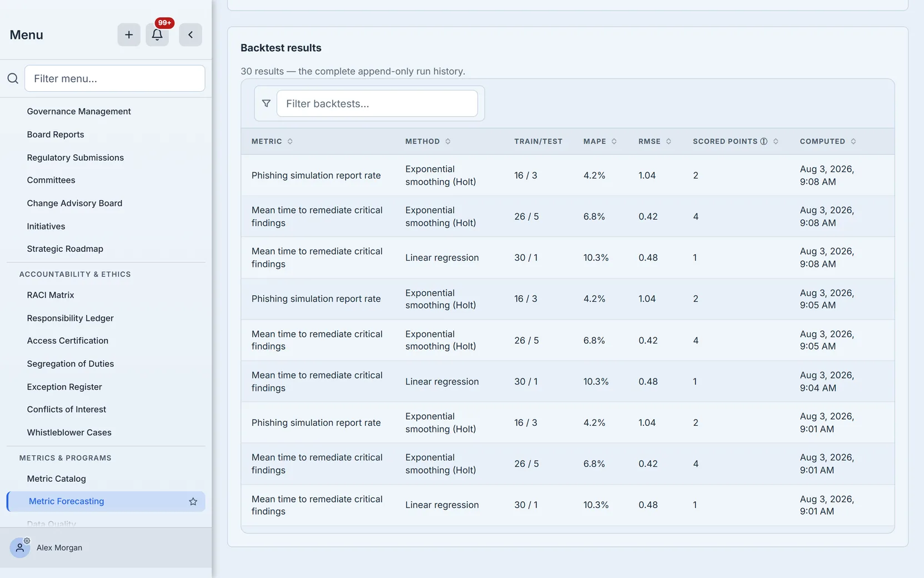The width and height of the screenshot is (924, 578).
Task: Open Conflicts of Interest
Action: coord(67,409)
